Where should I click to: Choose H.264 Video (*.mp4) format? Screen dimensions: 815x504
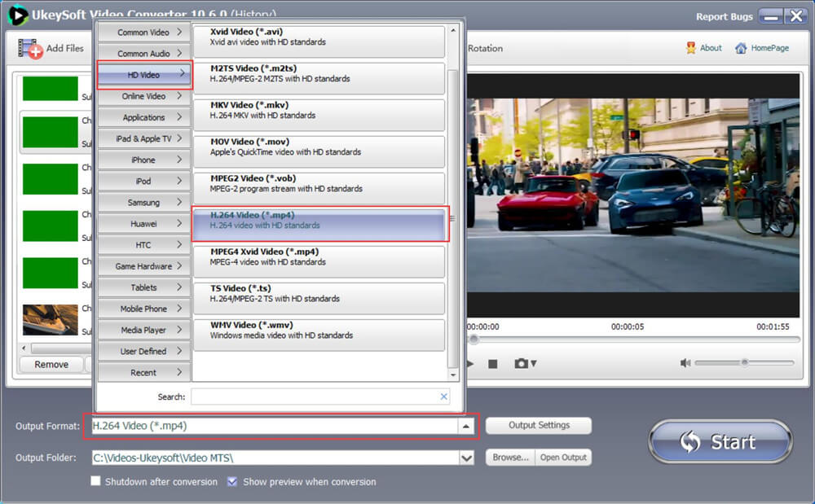pos(320,224)
